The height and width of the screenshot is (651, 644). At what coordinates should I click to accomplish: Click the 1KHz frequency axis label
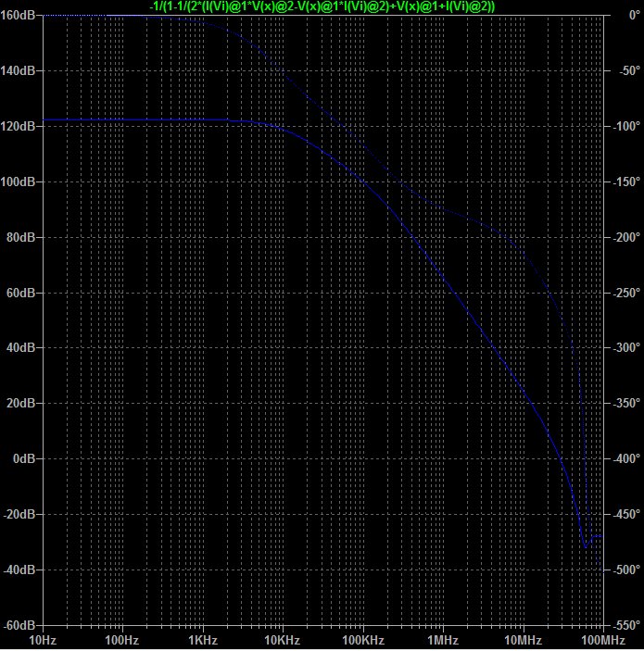point(203,640)
